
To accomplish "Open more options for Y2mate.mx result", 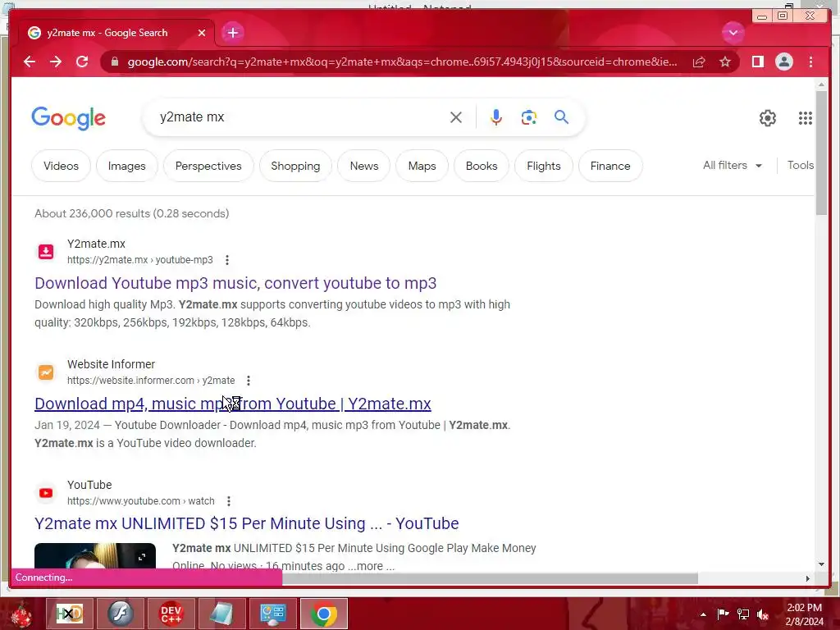I will (227, 260).
